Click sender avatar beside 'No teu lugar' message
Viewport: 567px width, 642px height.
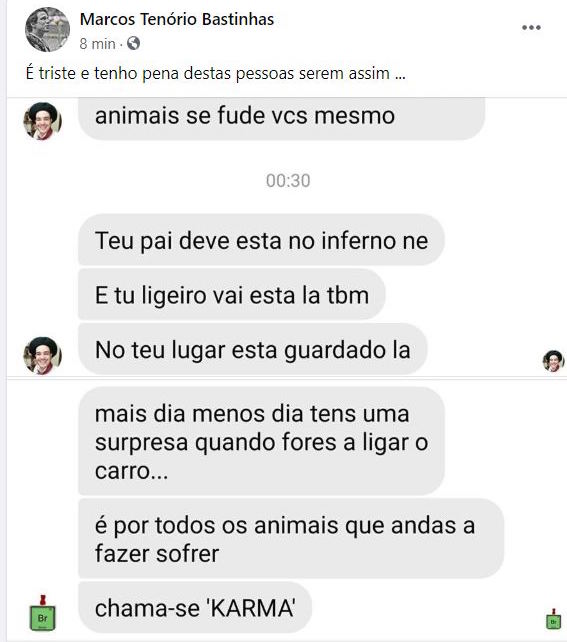coord(43,356)
